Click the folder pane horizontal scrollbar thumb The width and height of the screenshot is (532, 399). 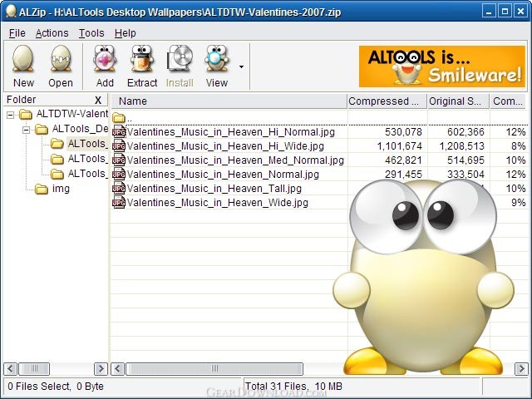pyautogui.click(x=34, y=369)
